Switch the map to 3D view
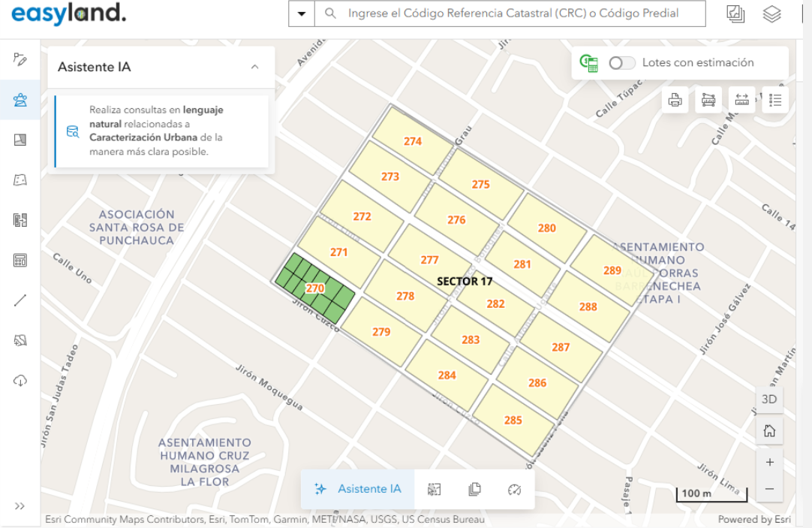Image resolution: width=812 pixels, height=528 pixels. pyautogui.click(x=769, y=399)
